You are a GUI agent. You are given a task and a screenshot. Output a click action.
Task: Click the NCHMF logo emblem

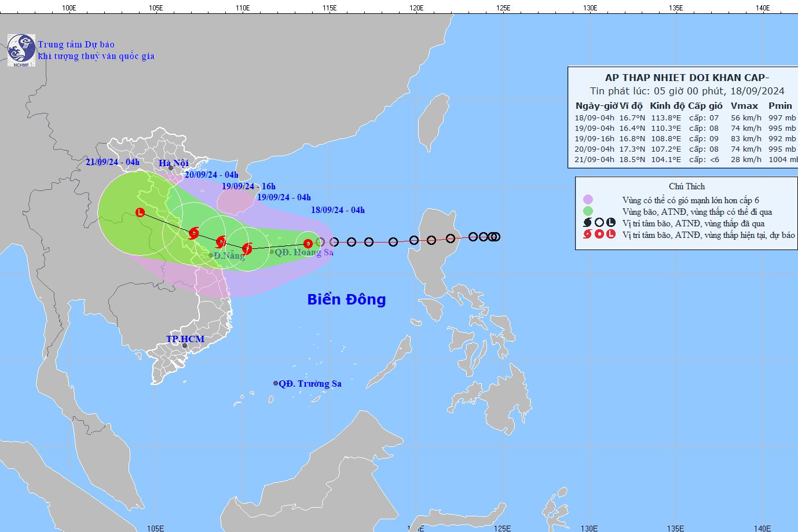[21, 50]
